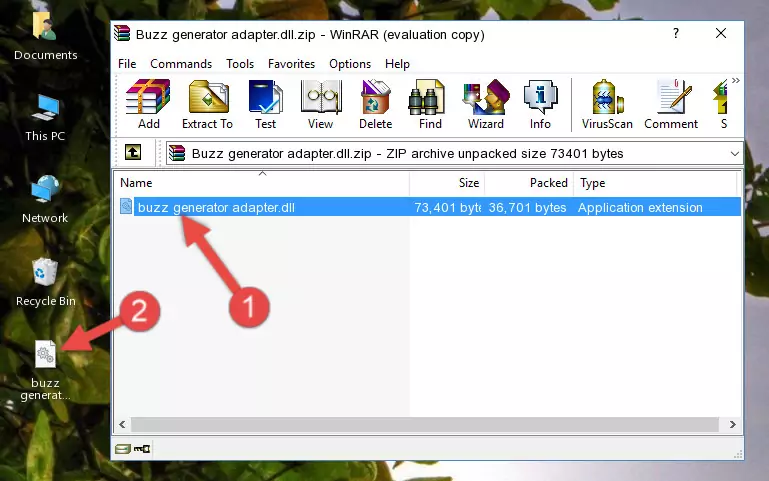The height and width of the screenshot is (481, 769).
Task: Click the Delete toolbar icon
Action: click(x=376, y=104)
